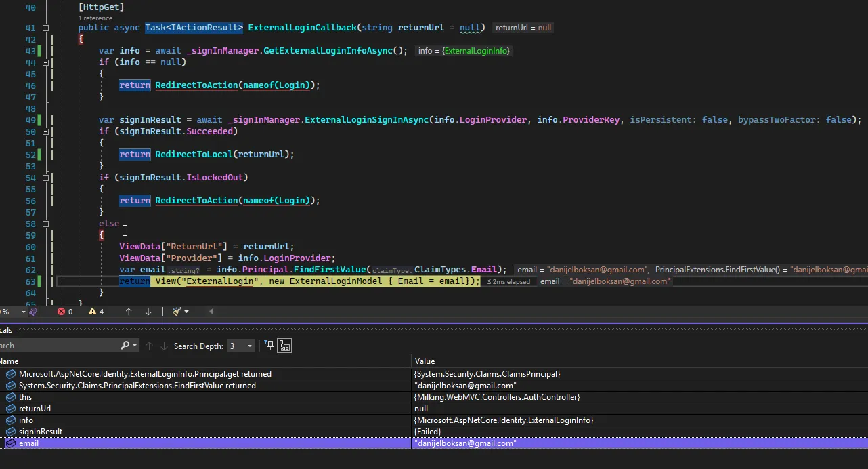Image resolution: width=868 pixels, height=469 pixels.
Task: Go to the previous issue with up arrow
Action: tap(129, 312)
